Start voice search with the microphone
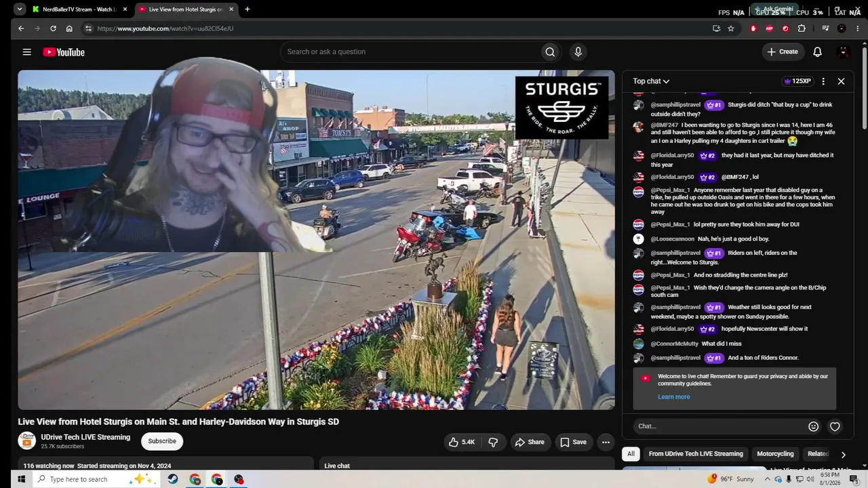868x488 pixels. (x=578, y=52)
